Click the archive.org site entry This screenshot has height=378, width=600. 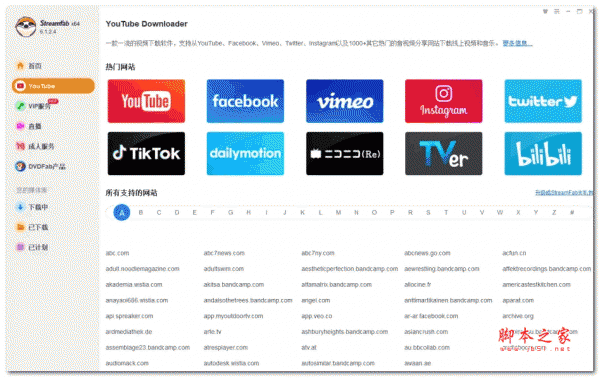click(x=518, y=316)
